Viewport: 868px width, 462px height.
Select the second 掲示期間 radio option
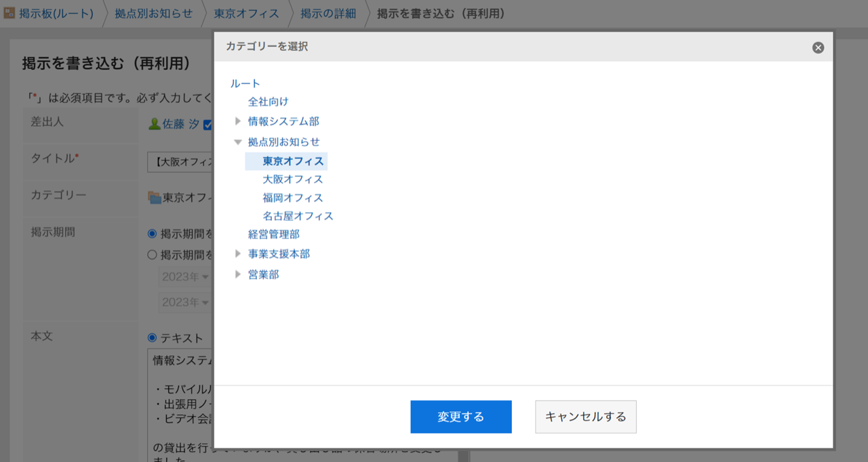coord(152,255)
